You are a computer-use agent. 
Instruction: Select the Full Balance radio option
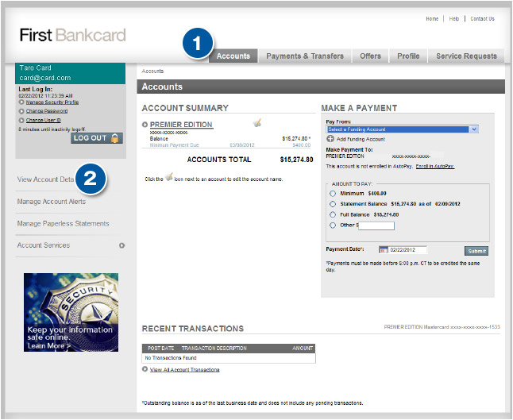333,214
